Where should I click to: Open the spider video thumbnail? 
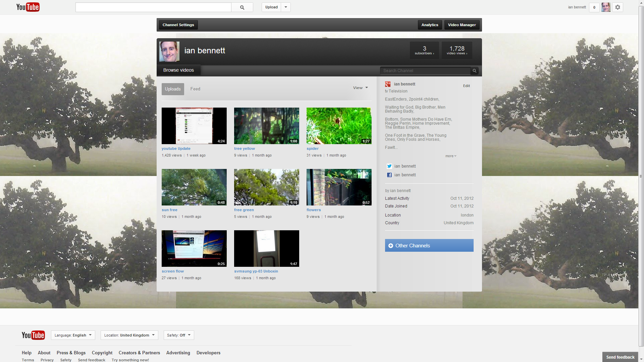tap(339, 126)
